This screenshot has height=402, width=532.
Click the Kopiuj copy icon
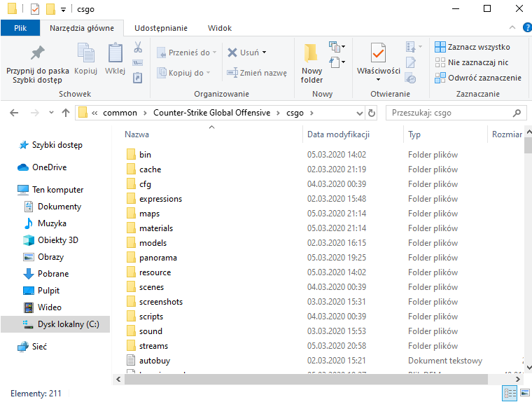pos(86,53)
